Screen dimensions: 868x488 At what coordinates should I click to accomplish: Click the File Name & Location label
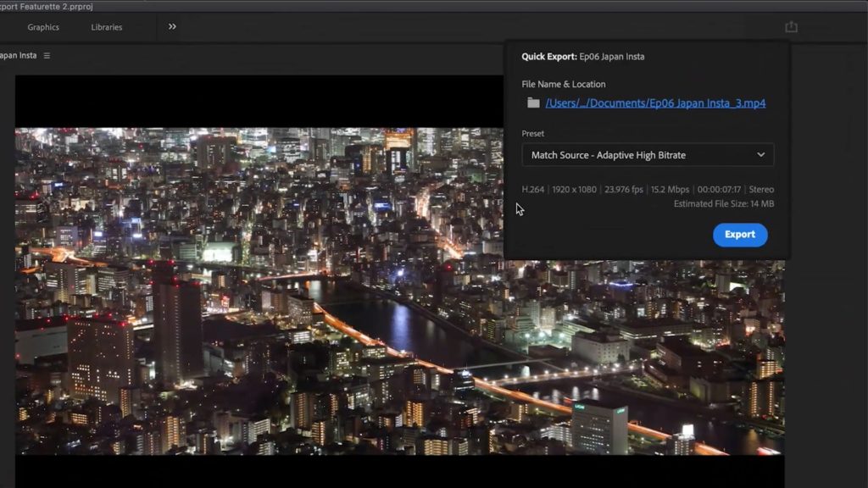[564, 84]
